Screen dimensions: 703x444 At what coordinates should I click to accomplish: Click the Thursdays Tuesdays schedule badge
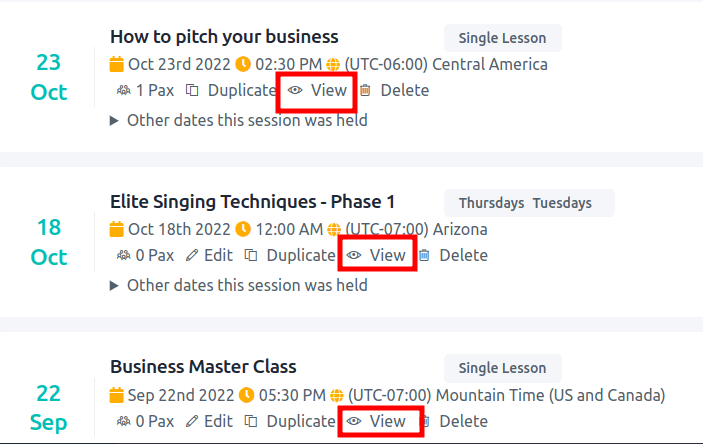[529, 203]
